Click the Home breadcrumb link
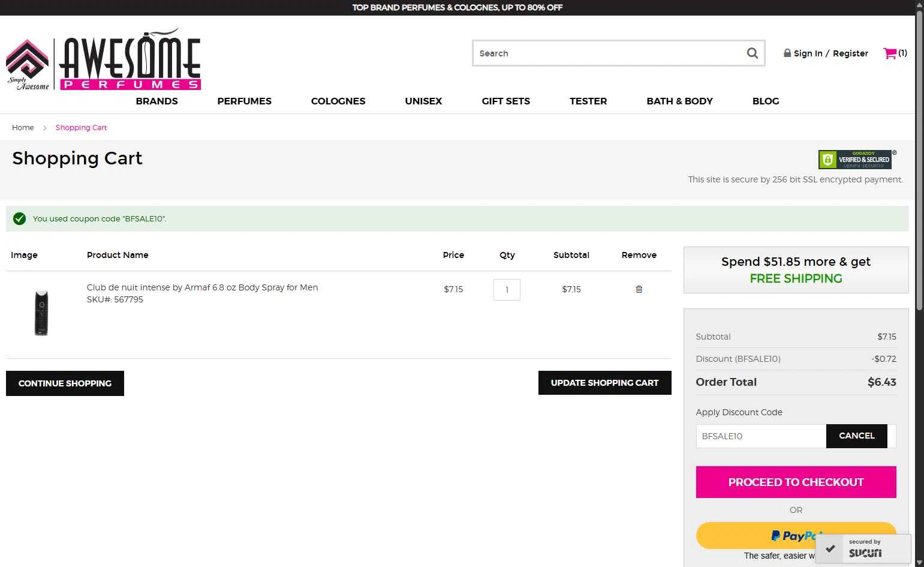Screen dimensions: 924x567 pyautogui.click(x=23, y=128)
